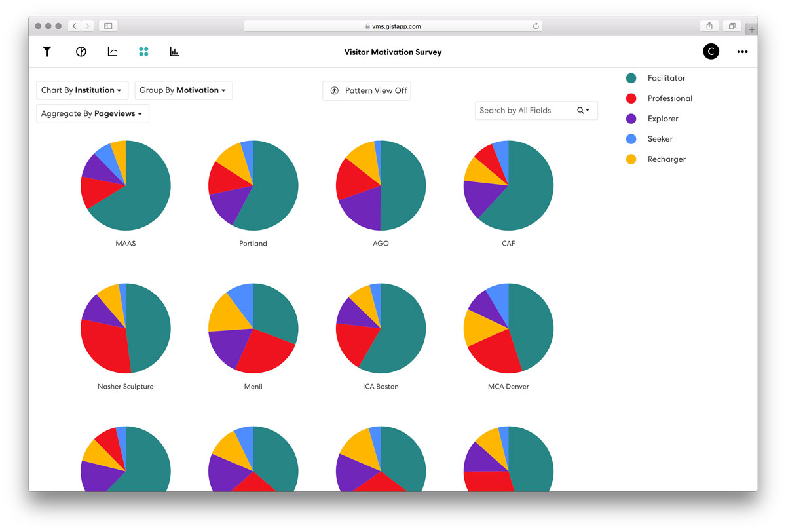Click the Safari address bar vms.gistapp.com

click(393, 26)
